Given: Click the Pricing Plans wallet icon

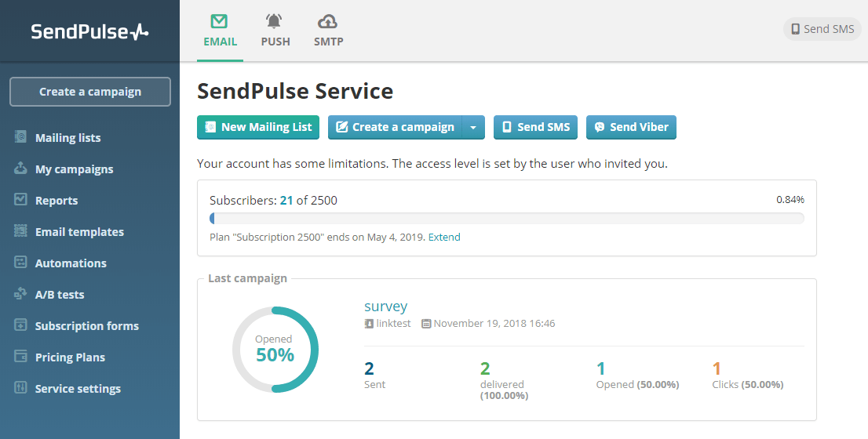Looking at the screenshot, I should (20, 356).
